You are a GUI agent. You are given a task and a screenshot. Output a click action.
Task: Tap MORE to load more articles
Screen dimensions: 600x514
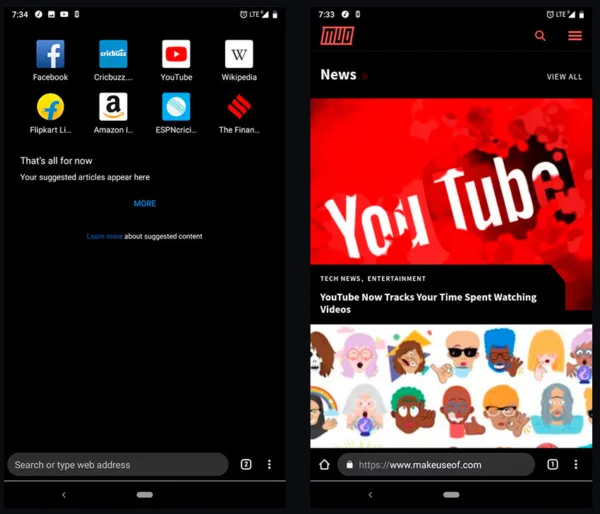(145, 204)
